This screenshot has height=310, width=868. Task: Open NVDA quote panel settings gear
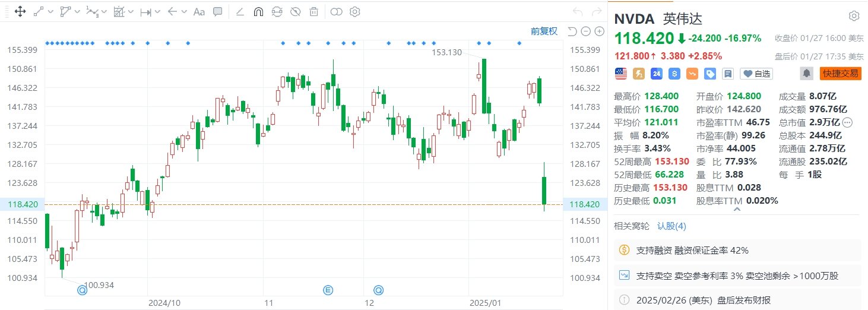[x=854, y=16]
